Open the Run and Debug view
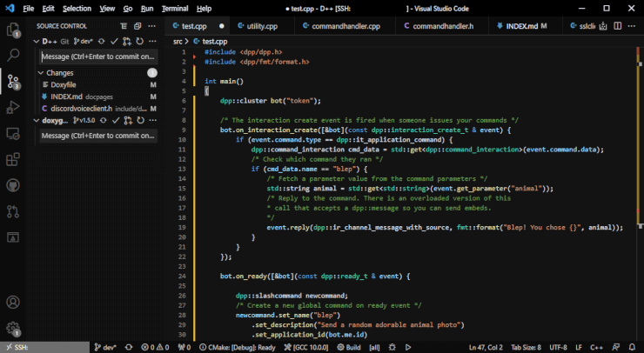Viewport: 644px width, 353px height. coord(13,107)
